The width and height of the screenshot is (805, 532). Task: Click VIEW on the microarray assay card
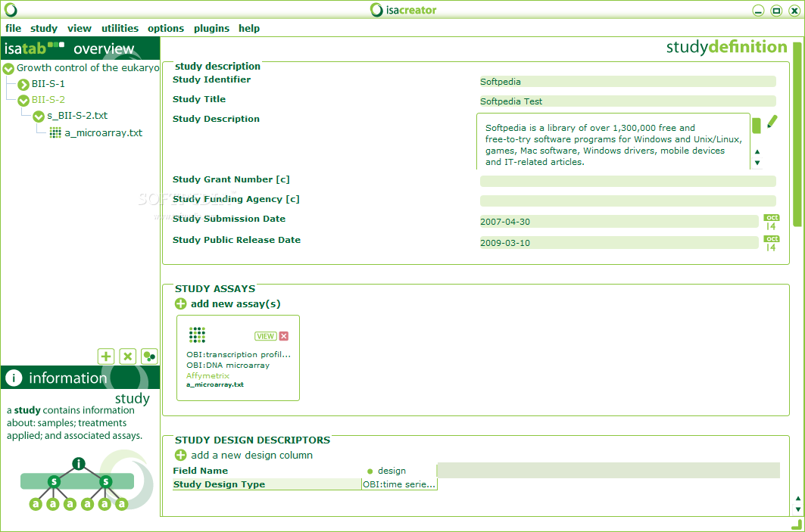pyautogui.click(x=265, y=336)
